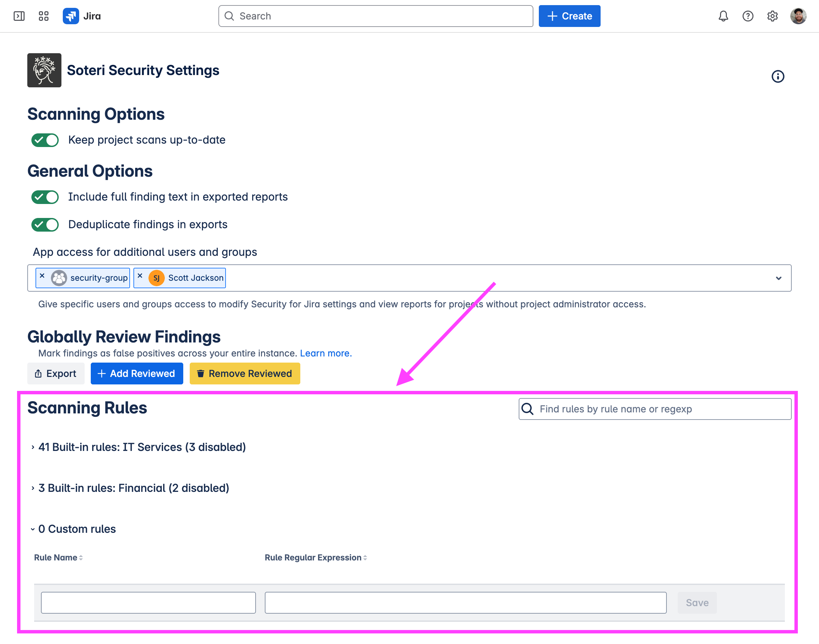The height and width of the screenshot is (644, 819).
Task: Open the user profile avatar
Action: click(798, 16)
